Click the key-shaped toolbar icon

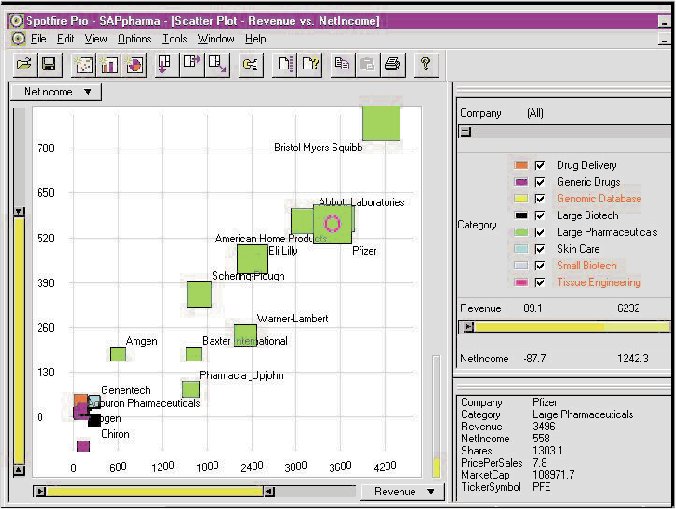tap(250, 65)
